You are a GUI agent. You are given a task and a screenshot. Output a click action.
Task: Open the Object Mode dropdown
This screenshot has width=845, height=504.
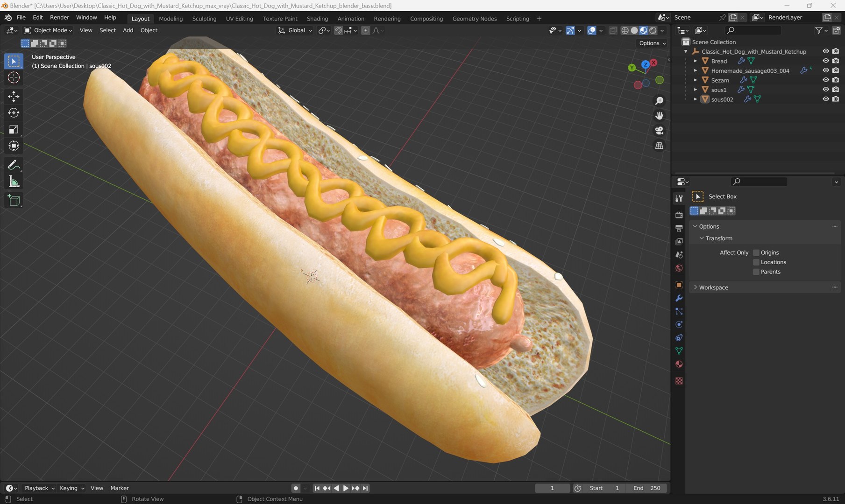click(48, 30)
